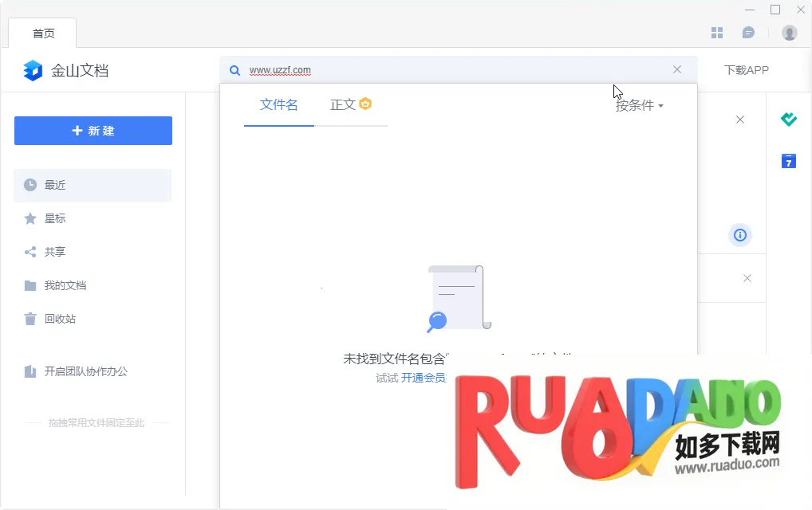Go to 星标 starred files
This screenshot has height=510, width=812.
(55, 218)
